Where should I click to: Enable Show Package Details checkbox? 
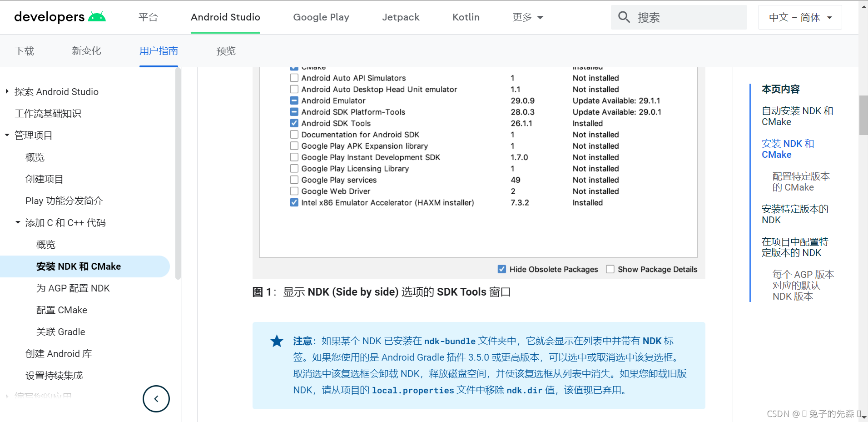(610, 269)
